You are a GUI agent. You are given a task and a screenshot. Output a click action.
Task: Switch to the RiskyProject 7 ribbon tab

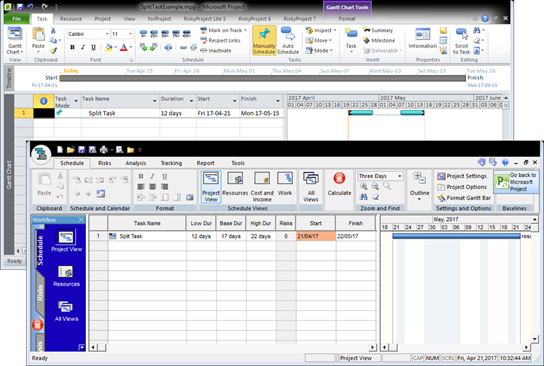(x=300, y=19)
